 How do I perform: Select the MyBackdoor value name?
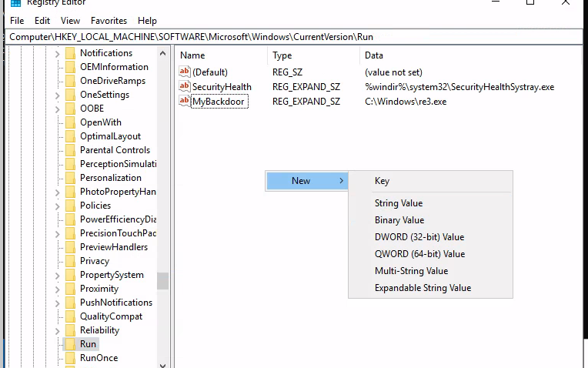pyautogui.click(x=219, y=102)
